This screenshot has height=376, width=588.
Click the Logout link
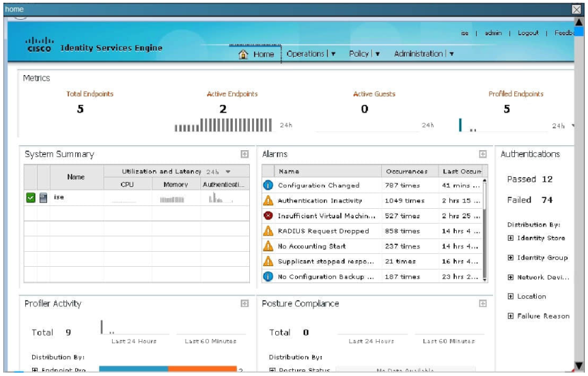click(x=528, y=33)
